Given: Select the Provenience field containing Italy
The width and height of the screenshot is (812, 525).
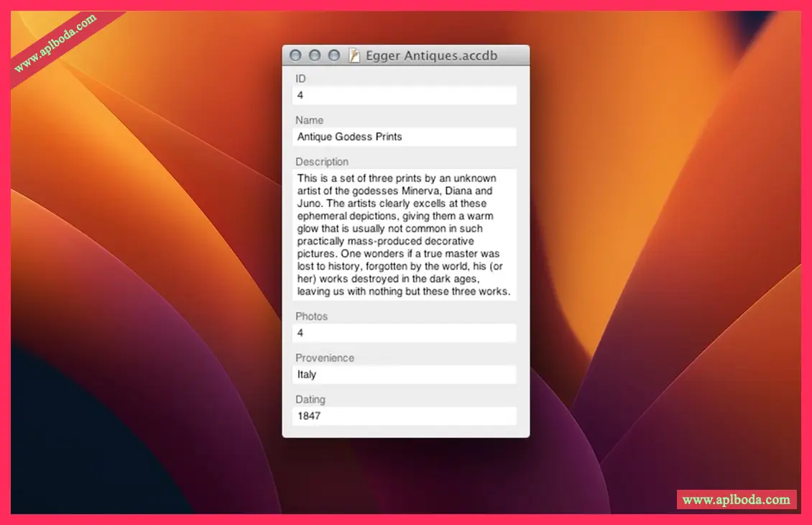Looking at the screenshot, I should tap(405, 375).
